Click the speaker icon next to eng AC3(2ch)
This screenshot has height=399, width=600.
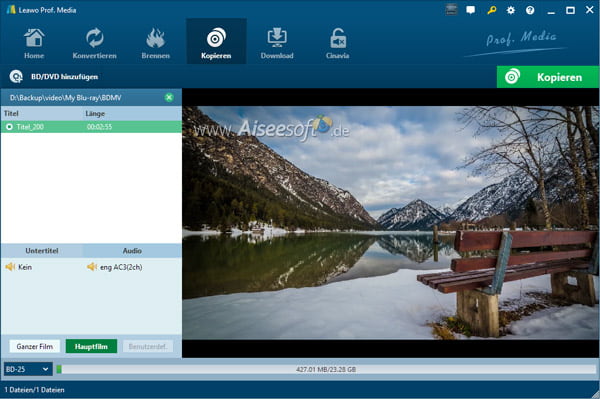tap(92, 267)
